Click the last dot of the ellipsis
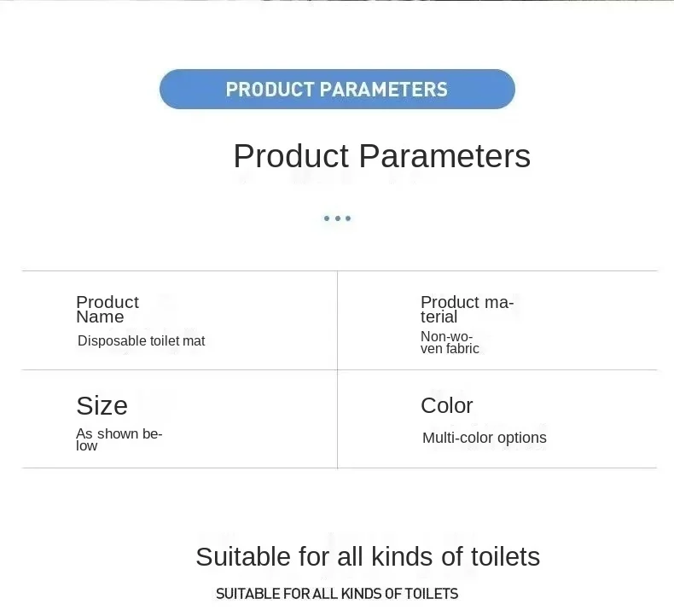Viewport: 674px width, 616px height. (x=348, y=218)
